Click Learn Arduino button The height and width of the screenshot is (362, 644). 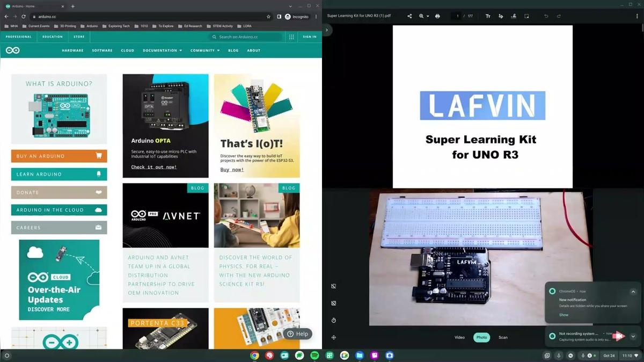coord(59,174)
